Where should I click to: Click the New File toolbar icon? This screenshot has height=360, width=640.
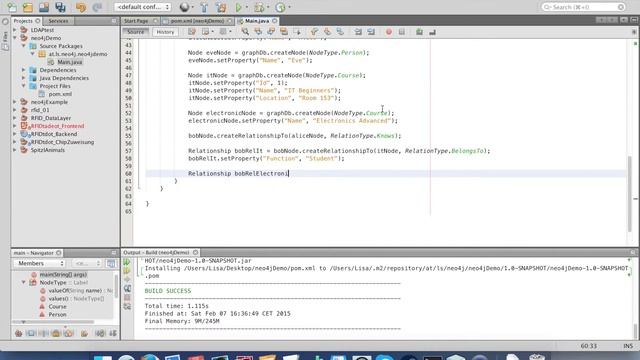point(12,7)
